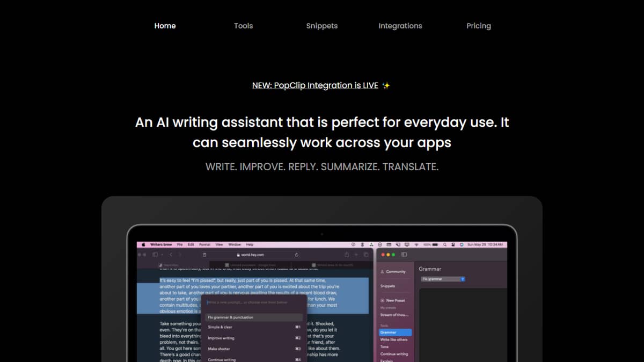Choose Continue writing in the prompt popup
644x362 pixels.
(253, 359)
